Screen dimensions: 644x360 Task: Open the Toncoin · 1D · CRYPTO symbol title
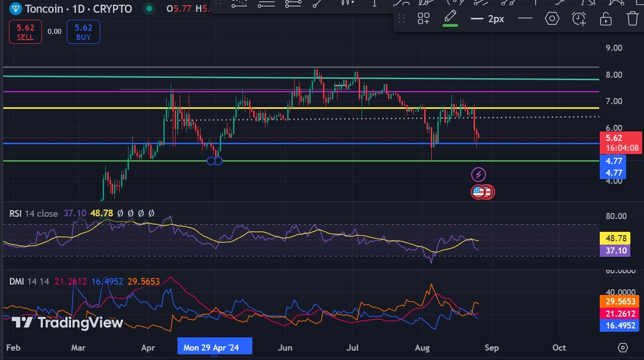point(79,8)
